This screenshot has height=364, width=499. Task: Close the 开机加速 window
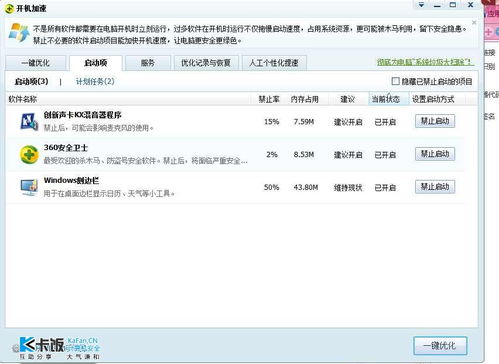tap(470, 5)
